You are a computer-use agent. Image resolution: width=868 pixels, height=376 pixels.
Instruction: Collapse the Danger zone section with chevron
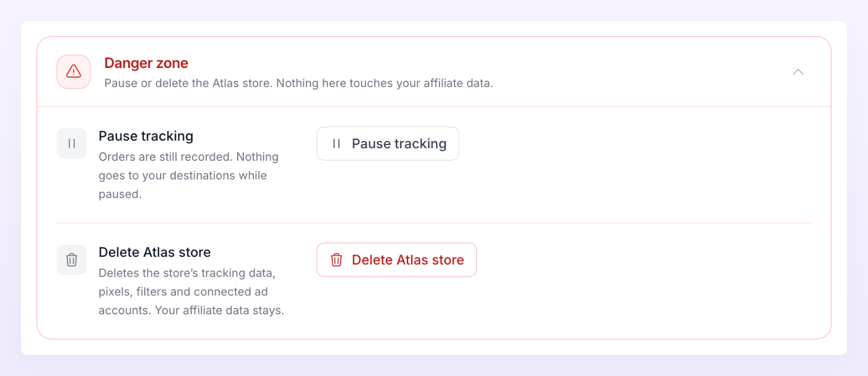(x=798, y=72)
